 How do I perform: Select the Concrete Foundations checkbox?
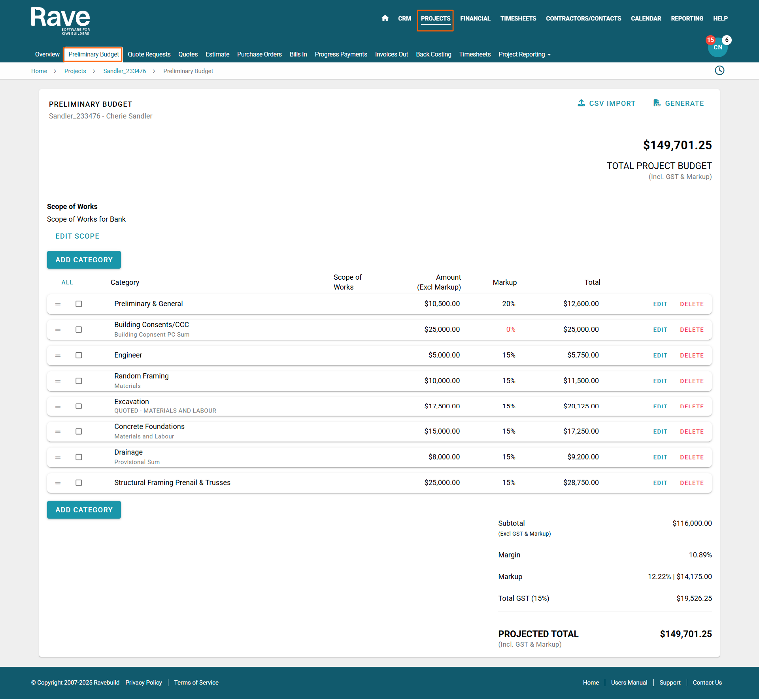pos(79,431)
